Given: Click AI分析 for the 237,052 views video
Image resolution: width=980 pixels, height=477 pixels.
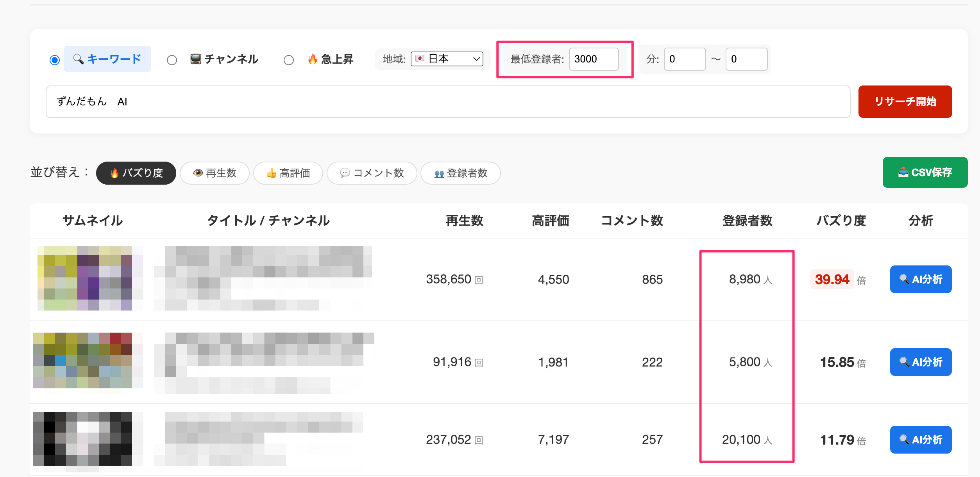Looking at the screenshot, I should [921, 440].
